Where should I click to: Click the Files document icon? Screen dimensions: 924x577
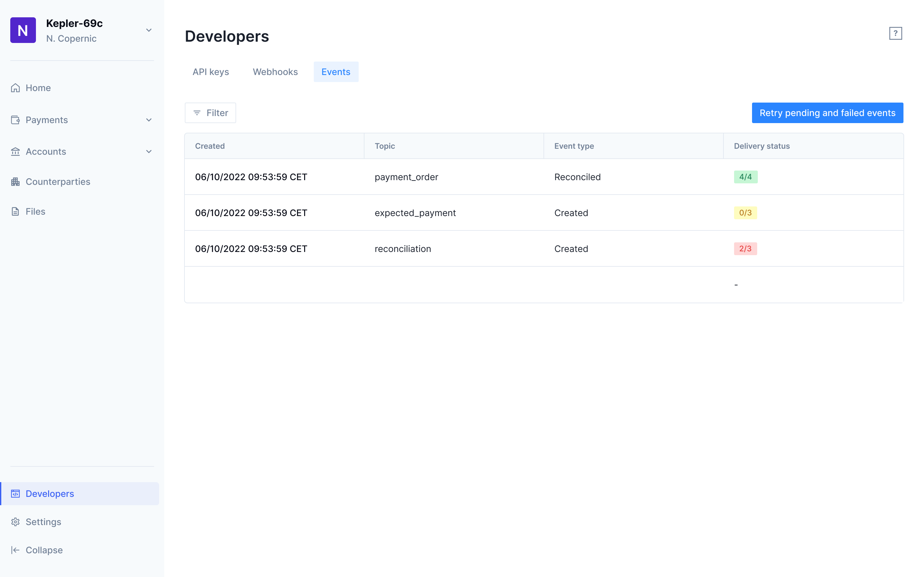click(15, 212)
